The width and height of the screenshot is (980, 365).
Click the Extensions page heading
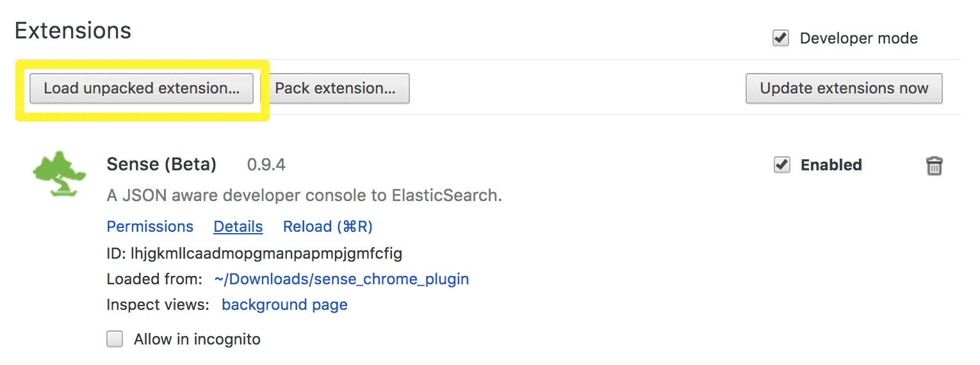coord(73,30)
